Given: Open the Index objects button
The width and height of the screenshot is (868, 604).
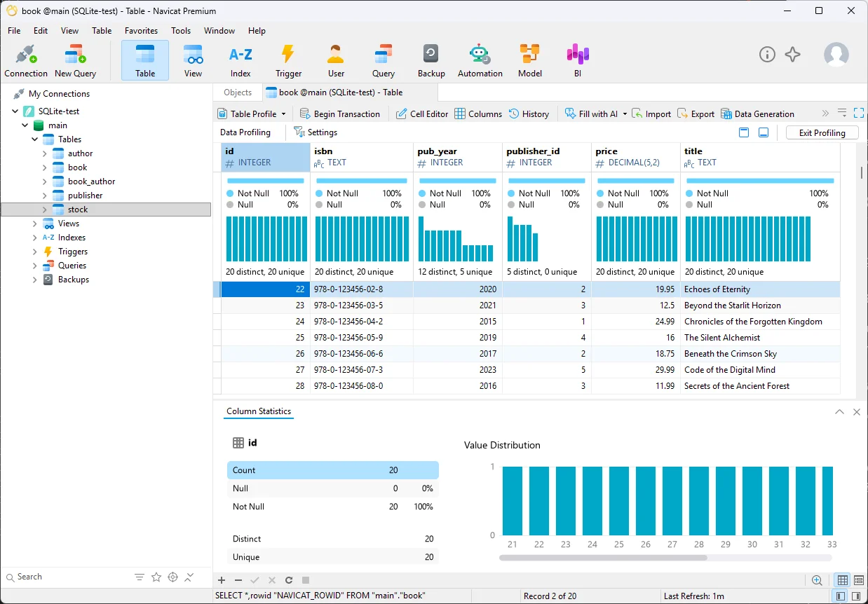Looking at the screenshot, I should (x=240, y=60).
